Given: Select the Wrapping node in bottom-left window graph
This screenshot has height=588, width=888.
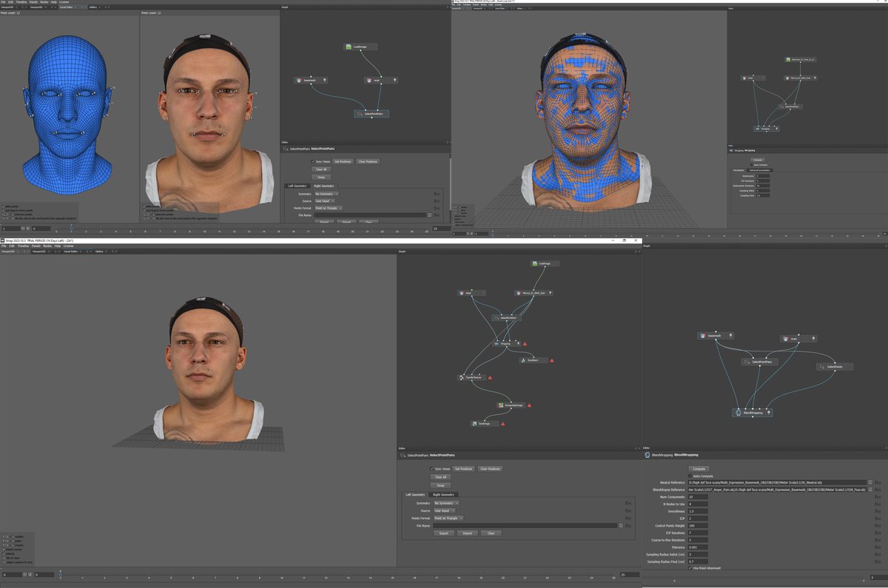Looking at the screenshot, I should (x=505, y=343).
